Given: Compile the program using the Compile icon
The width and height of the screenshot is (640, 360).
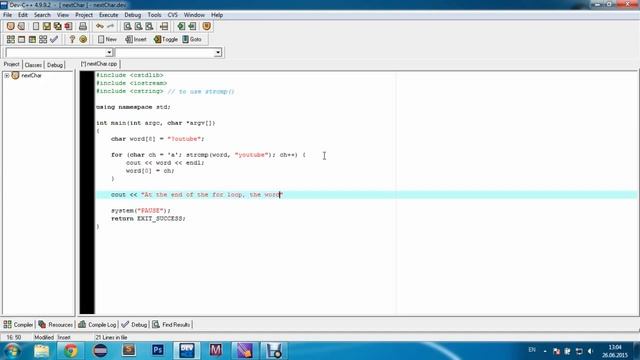Looking at the screenshot, I should [11, 39].
